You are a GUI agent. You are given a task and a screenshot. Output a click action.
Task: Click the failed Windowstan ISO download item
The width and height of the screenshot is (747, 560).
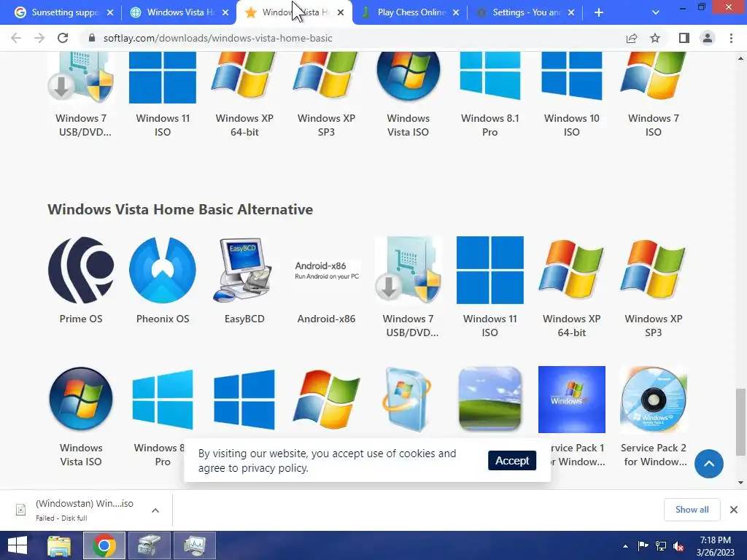coord(85,510)
